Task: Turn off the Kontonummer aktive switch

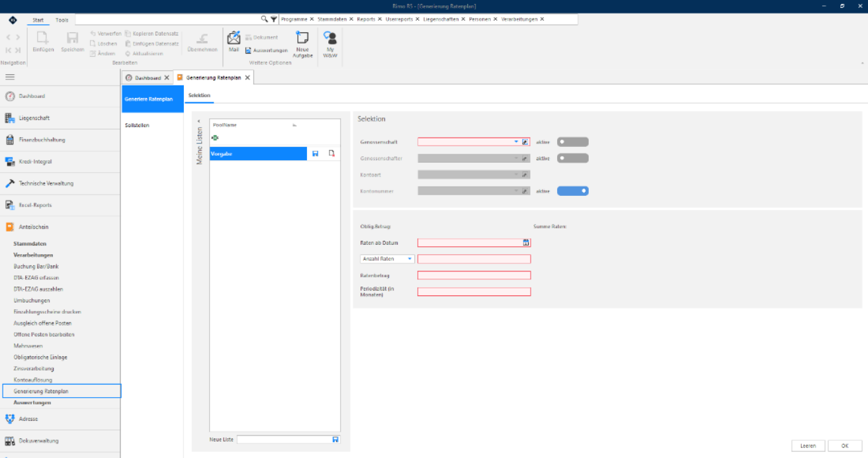Action: click(572, 191)
